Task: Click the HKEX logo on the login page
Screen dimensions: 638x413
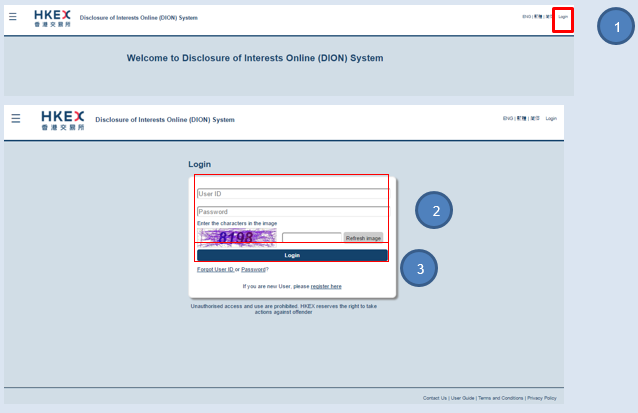Action: (63, 119)
